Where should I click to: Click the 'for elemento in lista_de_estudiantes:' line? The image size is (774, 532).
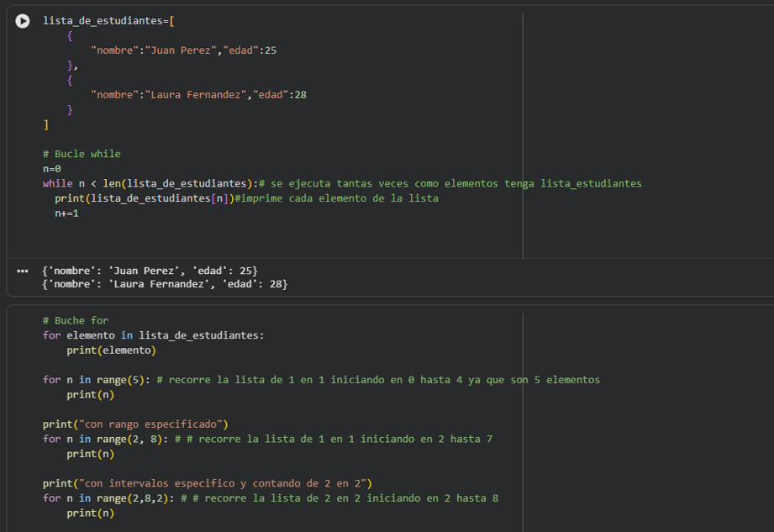pyautogui.click(x=154, y=335)
